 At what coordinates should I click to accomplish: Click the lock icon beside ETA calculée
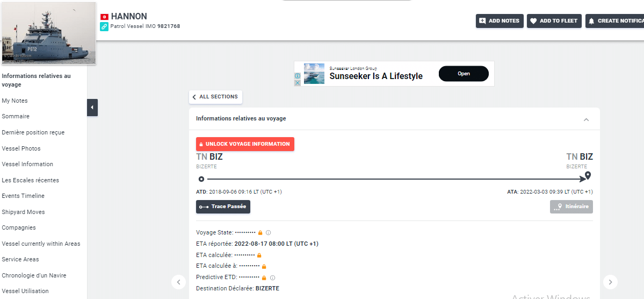point(259,255)
